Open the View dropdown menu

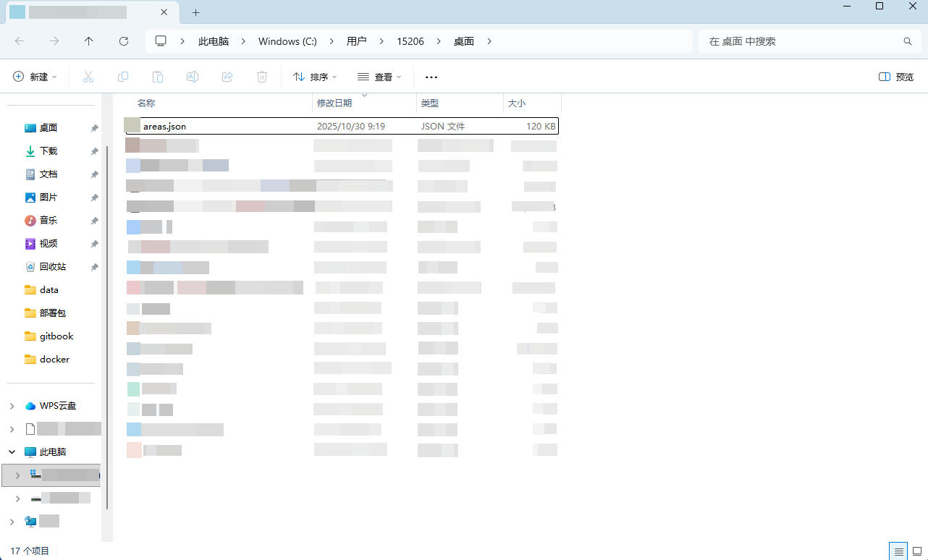coord(379,77)
